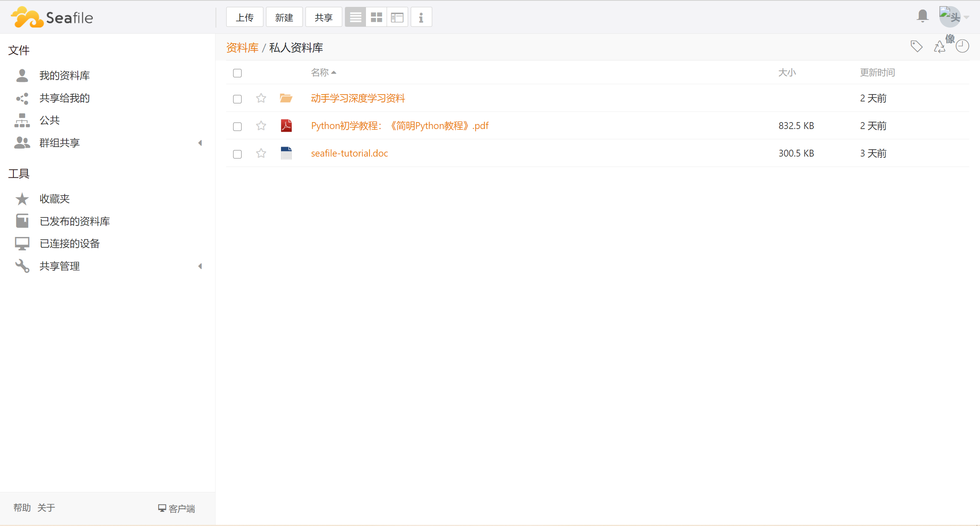Click the 新建 button

point(284,17)
